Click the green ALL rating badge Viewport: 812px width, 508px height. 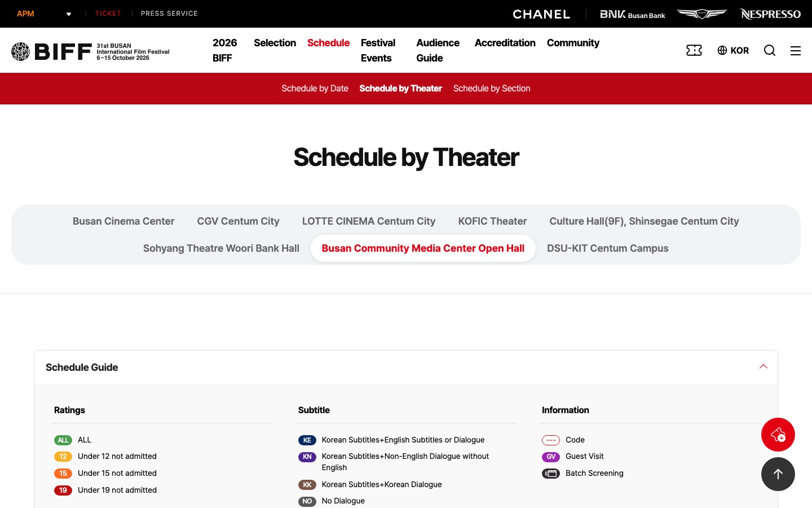(63, 440)
